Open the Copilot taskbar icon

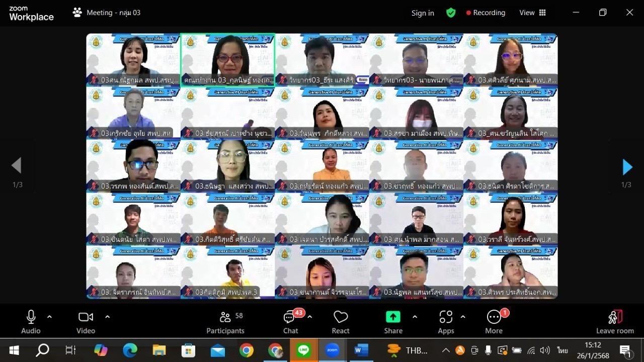101,350
